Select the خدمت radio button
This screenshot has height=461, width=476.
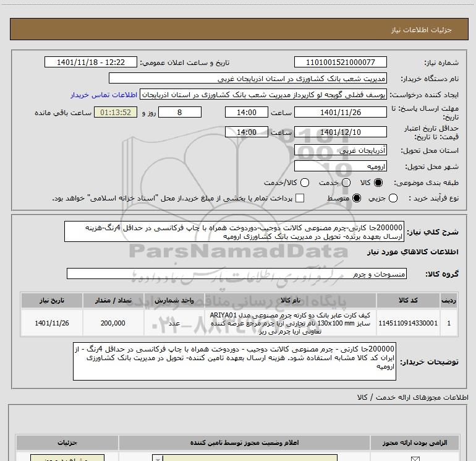tap(346, 183)
